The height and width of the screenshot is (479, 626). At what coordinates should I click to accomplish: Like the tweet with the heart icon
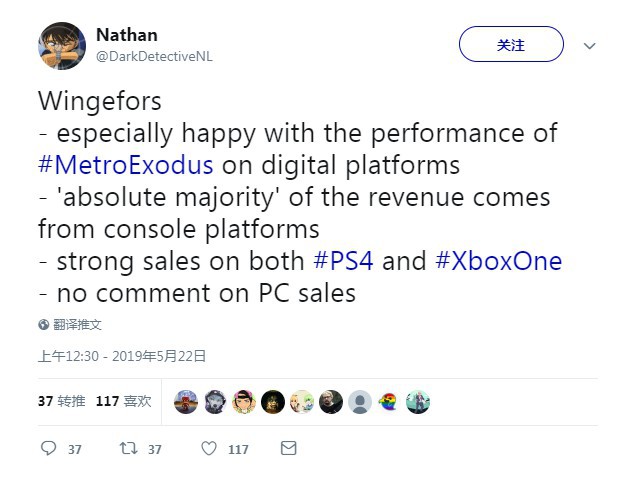(x=208, y=449)
